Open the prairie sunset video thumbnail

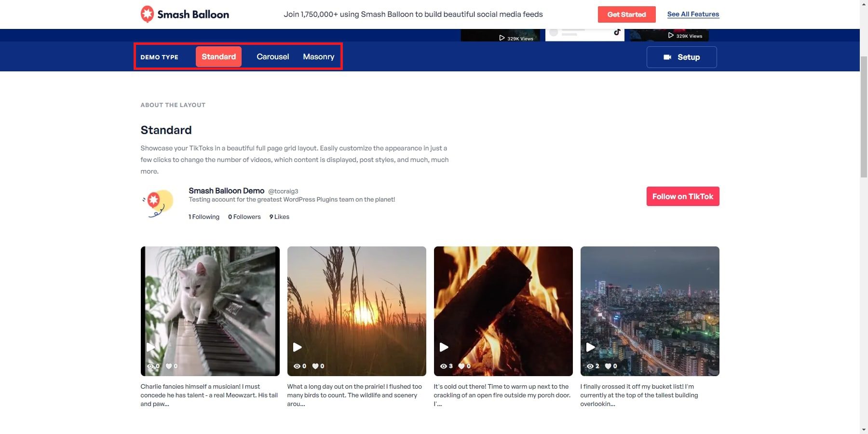[x=357, y=311]
